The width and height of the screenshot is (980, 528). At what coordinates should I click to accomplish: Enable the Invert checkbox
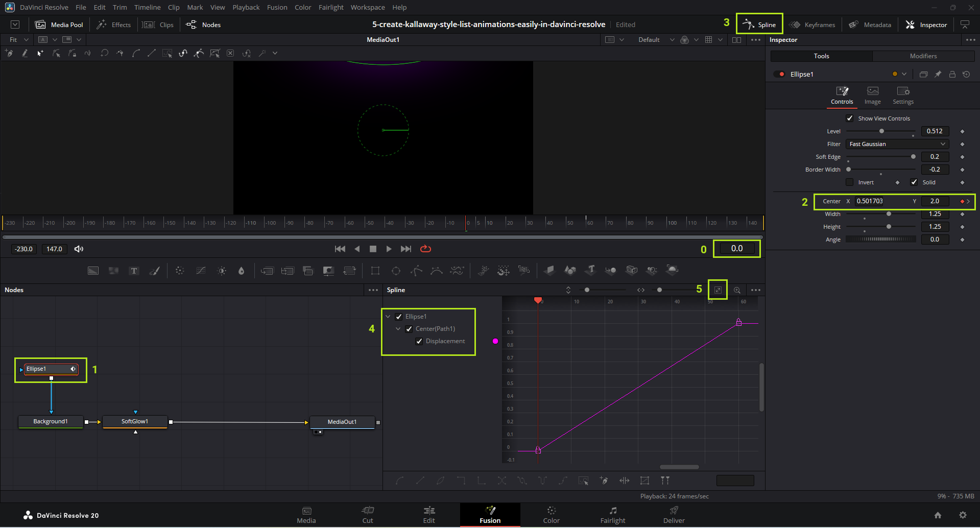coord(850,182)
